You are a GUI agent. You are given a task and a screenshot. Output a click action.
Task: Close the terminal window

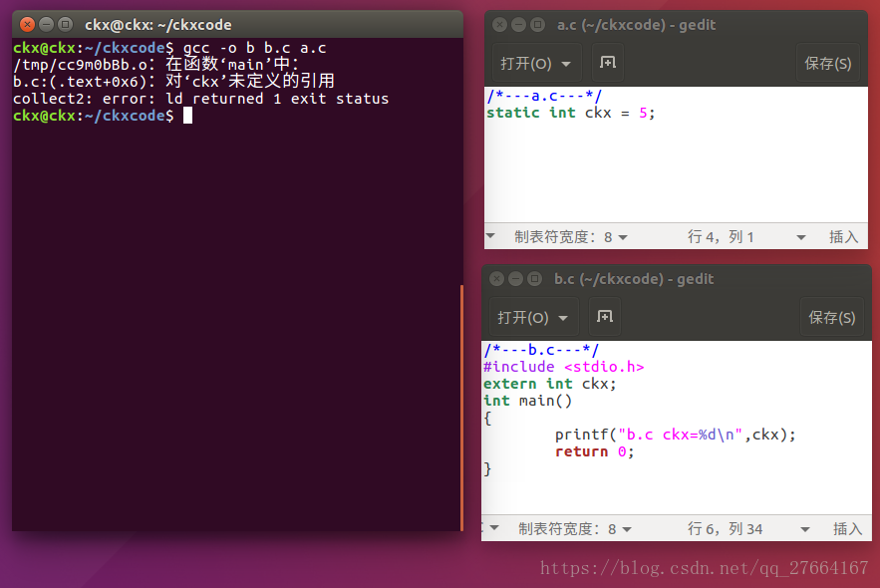[x=27, y=25]
